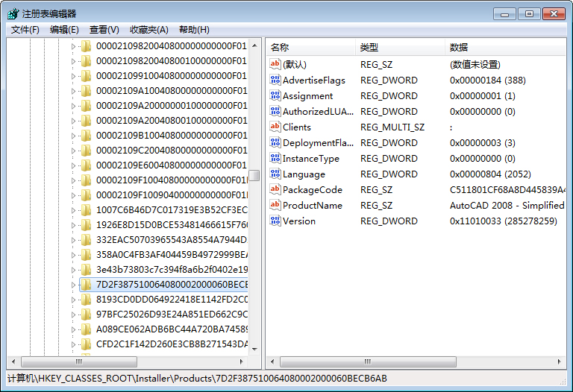Click string icon of (默认) value

point(275,64)
